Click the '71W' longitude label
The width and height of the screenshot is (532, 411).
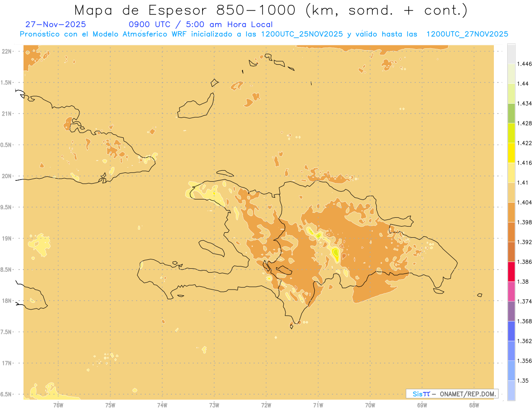pyautogui.click(x=318, y=405)
